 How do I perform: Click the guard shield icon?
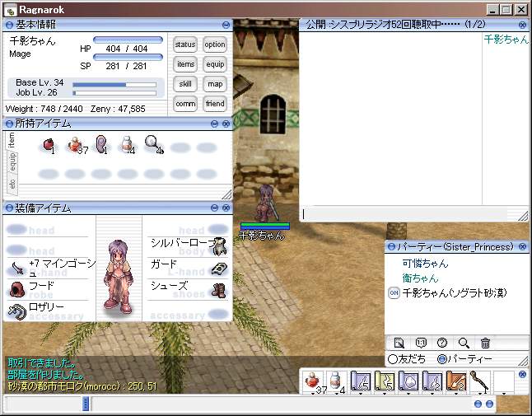pos(220,268)
